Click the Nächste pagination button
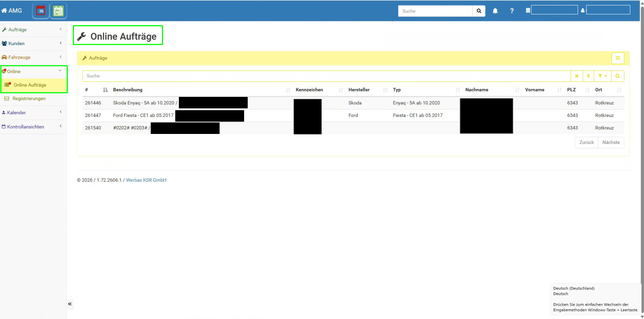The width and height of the screenshot is (644, 319). (x=611, y=143)
